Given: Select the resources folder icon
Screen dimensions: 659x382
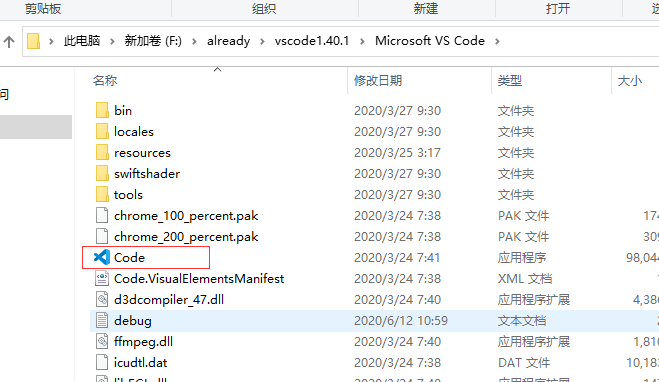Looking at the screenshot, I should 102,153.
